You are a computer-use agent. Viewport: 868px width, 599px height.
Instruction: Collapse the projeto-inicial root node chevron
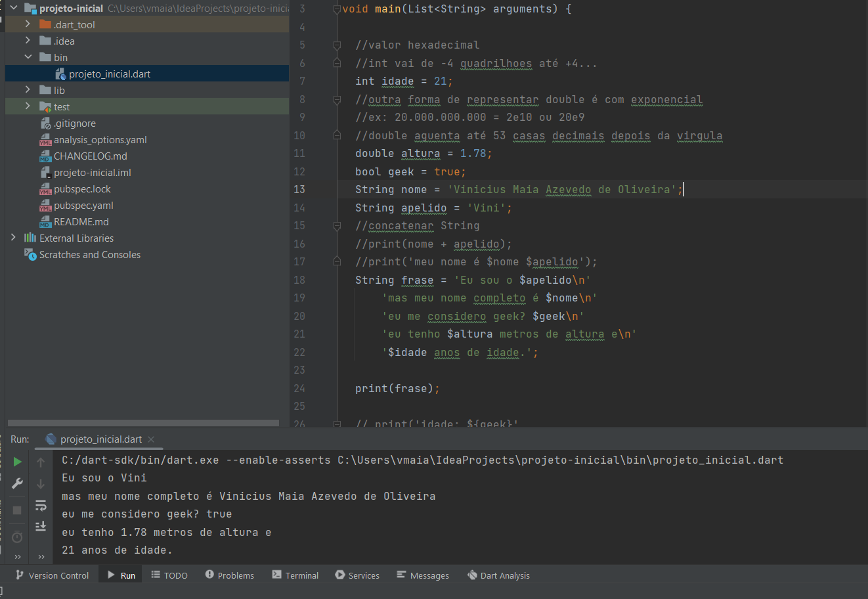click(13, 8)
